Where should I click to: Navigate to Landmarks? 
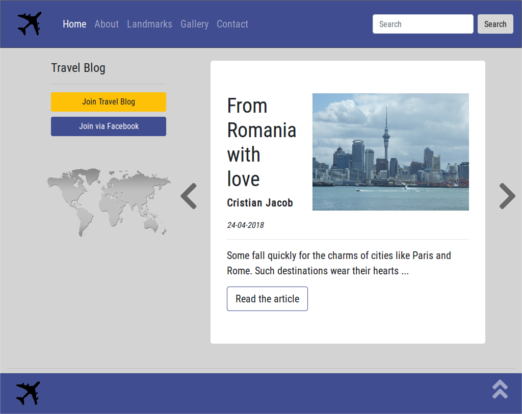(149, 24)
